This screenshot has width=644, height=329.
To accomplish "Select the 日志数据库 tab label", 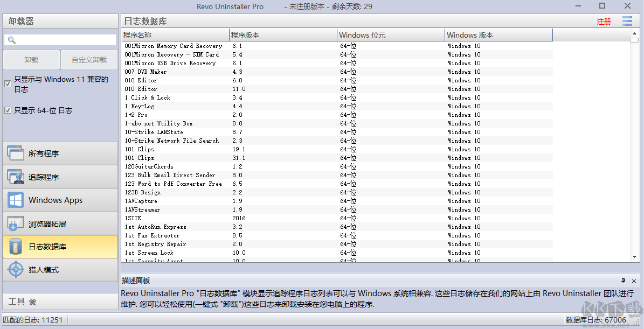I will tap(47, 247).
